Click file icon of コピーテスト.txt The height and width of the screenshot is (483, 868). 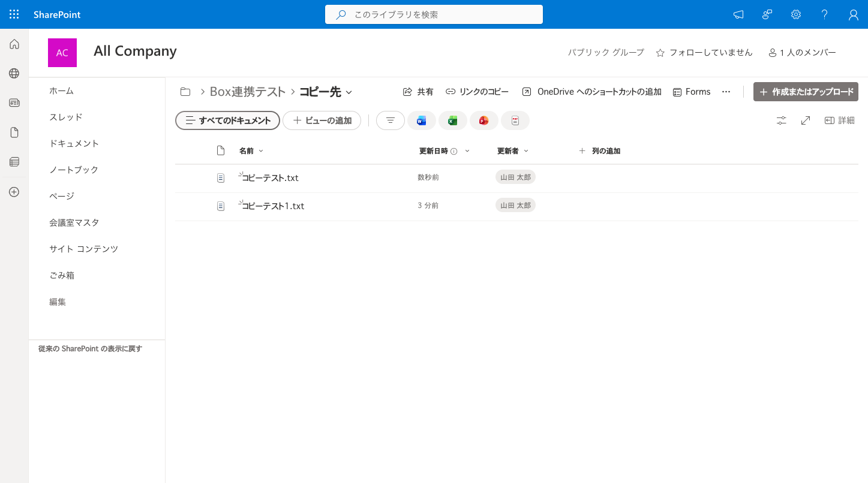click(x=221, y=178)
